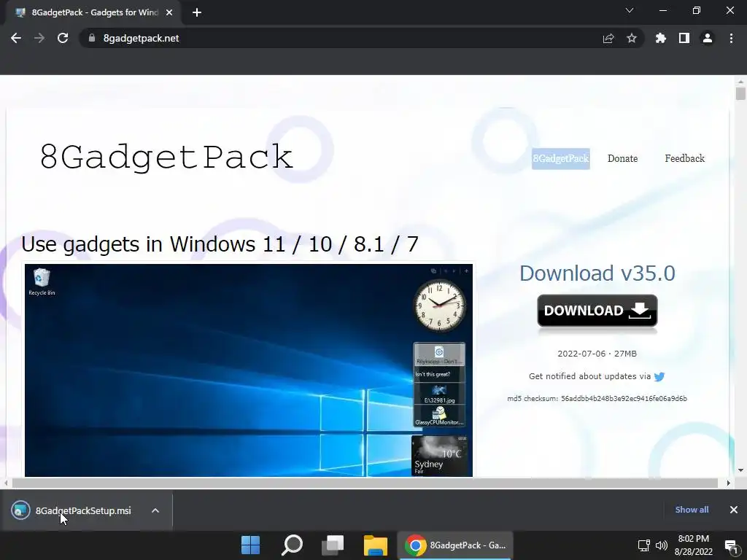The height and width of the screenshot is (560, 747).
Task: Show all downloads
Action: (692, 510)
